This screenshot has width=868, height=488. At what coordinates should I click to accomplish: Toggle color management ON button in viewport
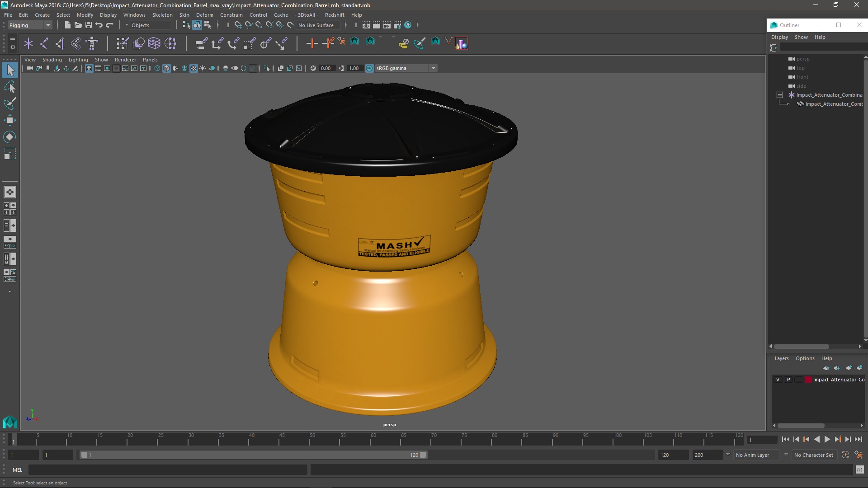(x=369, y=68)
